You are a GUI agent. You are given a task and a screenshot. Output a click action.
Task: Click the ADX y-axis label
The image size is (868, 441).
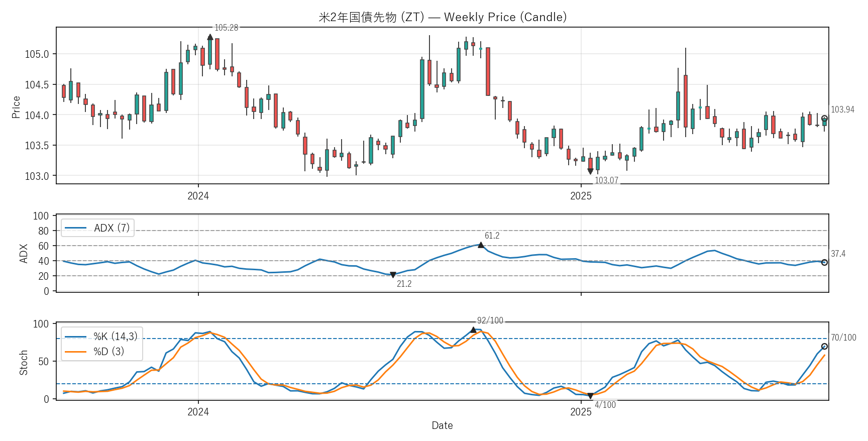point(23,254)
